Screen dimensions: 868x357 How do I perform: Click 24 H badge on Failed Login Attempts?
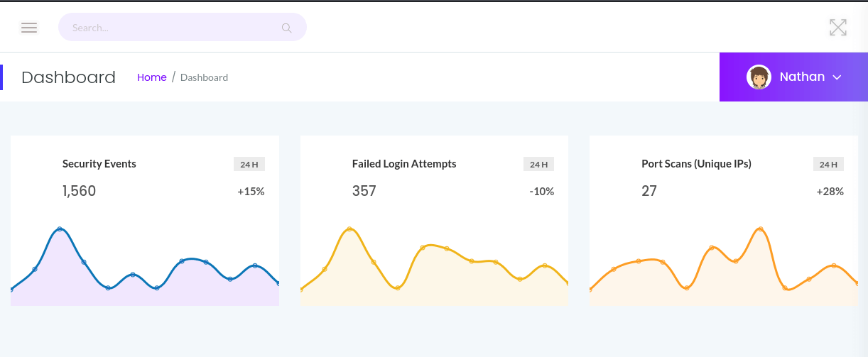point(538,165)
